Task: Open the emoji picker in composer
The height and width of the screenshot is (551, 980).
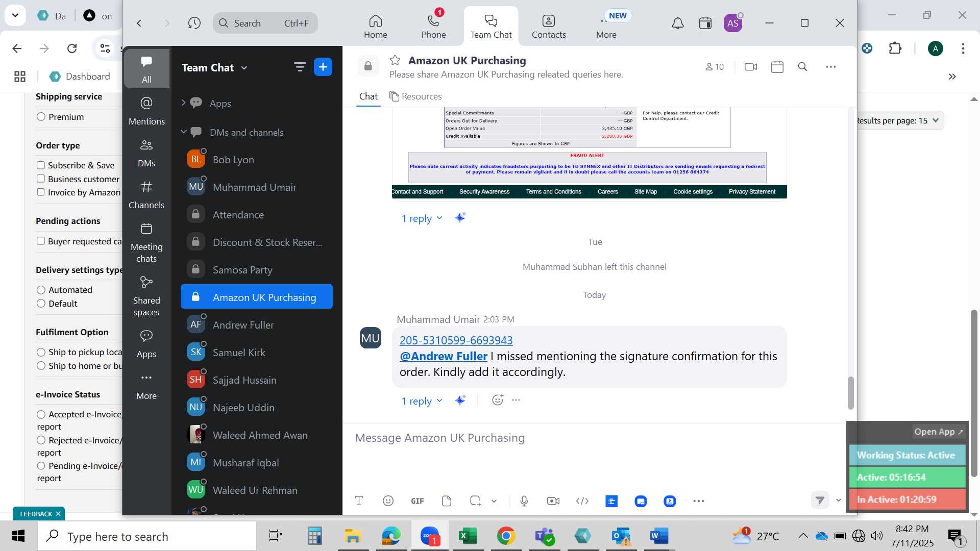Action: pos(388,501)
